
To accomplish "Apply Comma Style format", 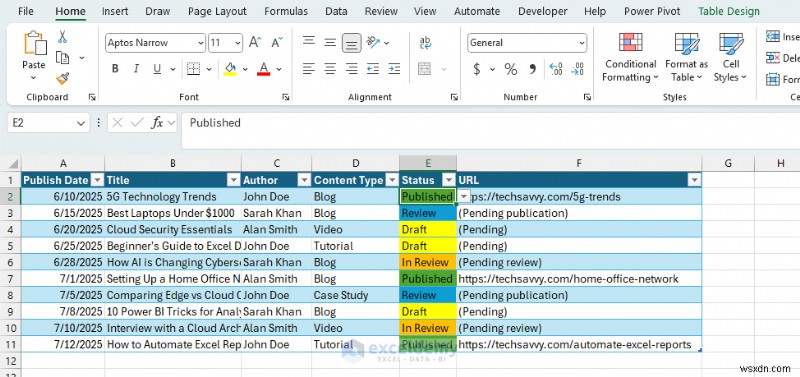I will (x=533, y=69).
